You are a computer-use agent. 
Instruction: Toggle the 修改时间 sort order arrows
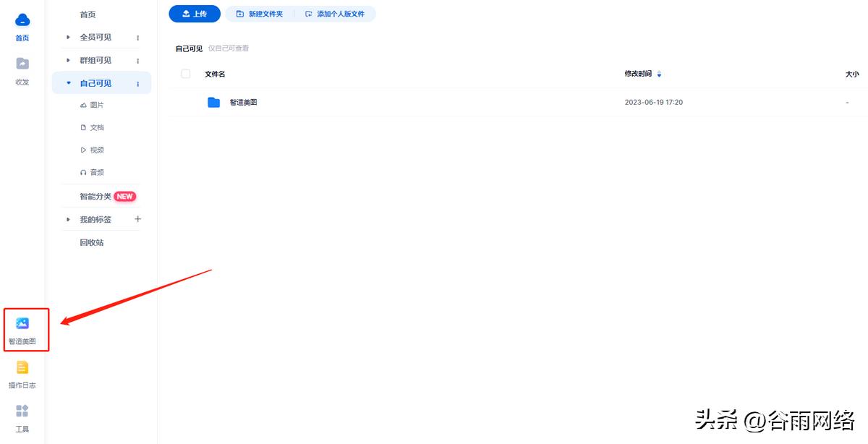coord(659,73)
